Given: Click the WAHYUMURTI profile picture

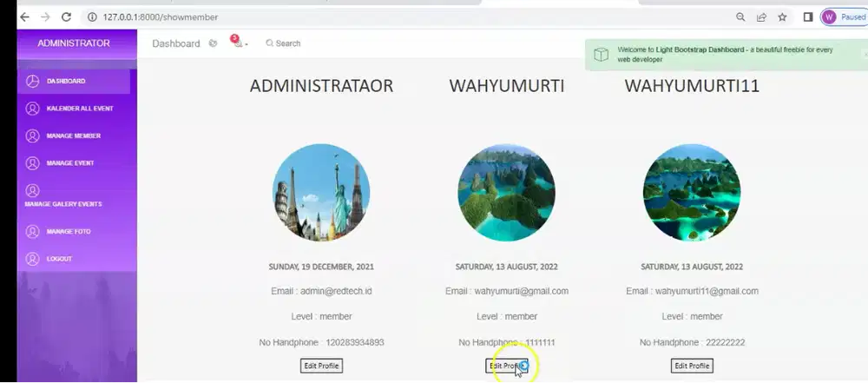Looking at the screenshot, I should pos(507,192).
